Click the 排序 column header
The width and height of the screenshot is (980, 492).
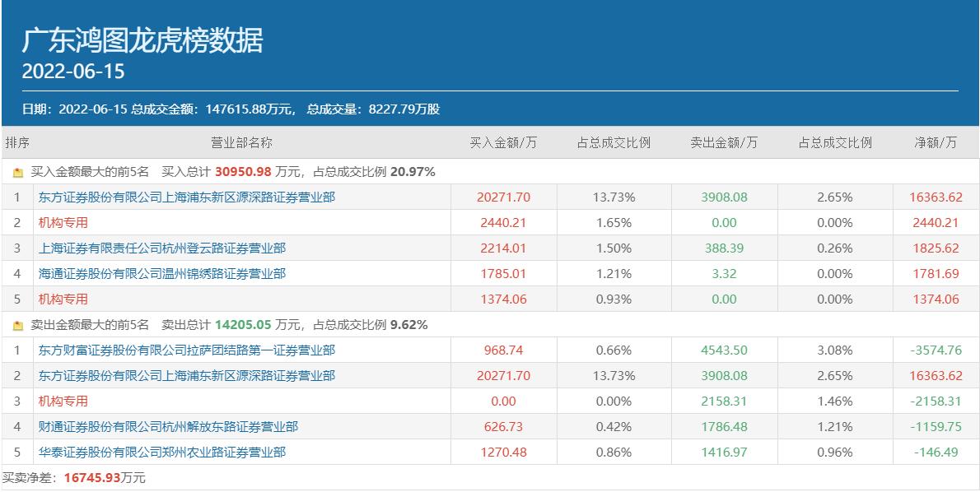(17, 143)
